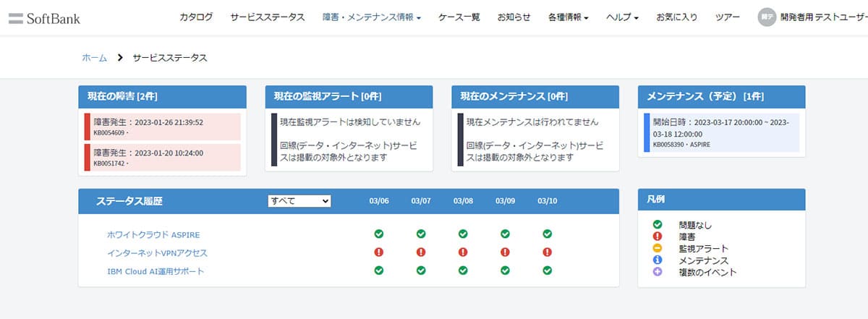Screen dimensions: 868x319
Task: Click the サービスステータス breadcrumb text
Action: [169, 58]
